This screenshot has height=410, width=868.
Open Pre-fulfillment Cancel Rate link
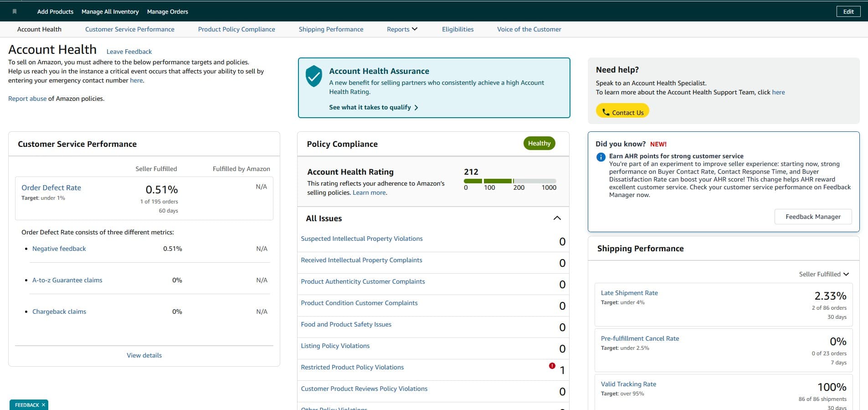[x=640, y=338]
